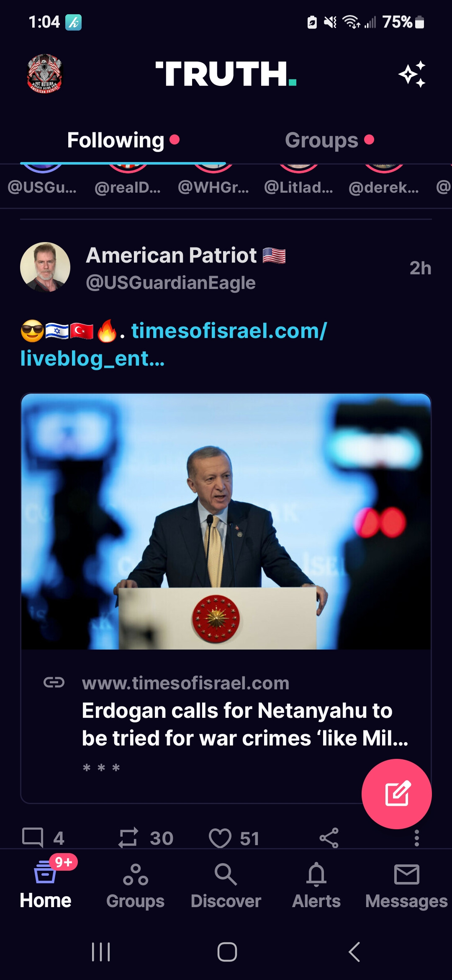Like the post with heart icon

220,838
